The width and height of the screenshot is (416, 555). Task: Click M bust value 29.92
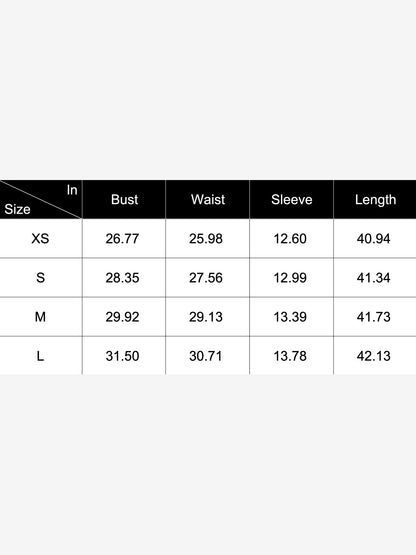122,317
